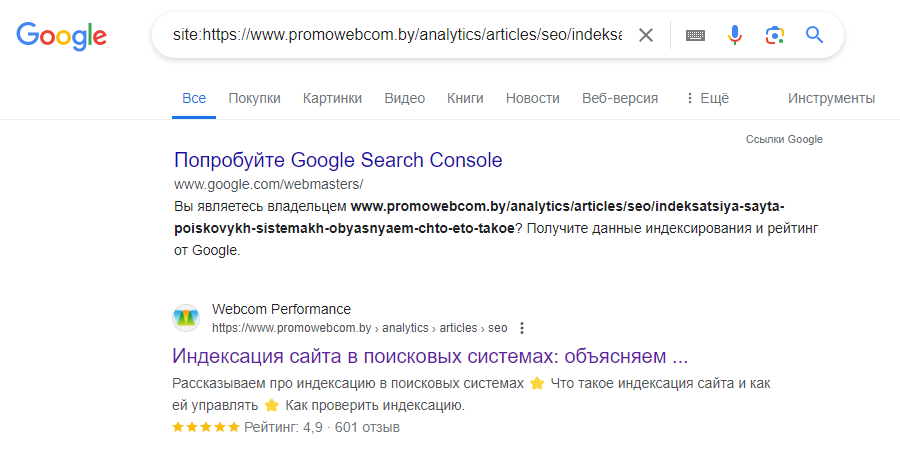Start voice search with the microphone icon
This screenshot has height=456, width=900.
click(735, 35)
